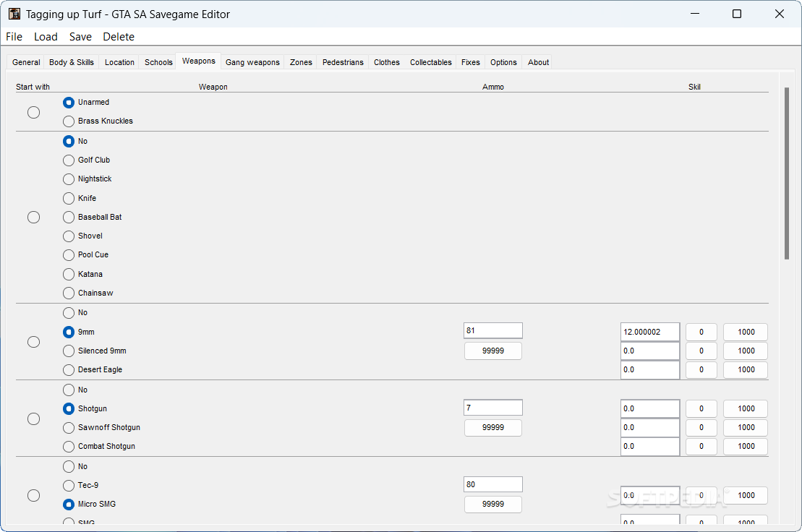The height and width of the screenshot is (532, 802).
Task: Enable Start with for the pistol group
Action: (x=34, y=342)
